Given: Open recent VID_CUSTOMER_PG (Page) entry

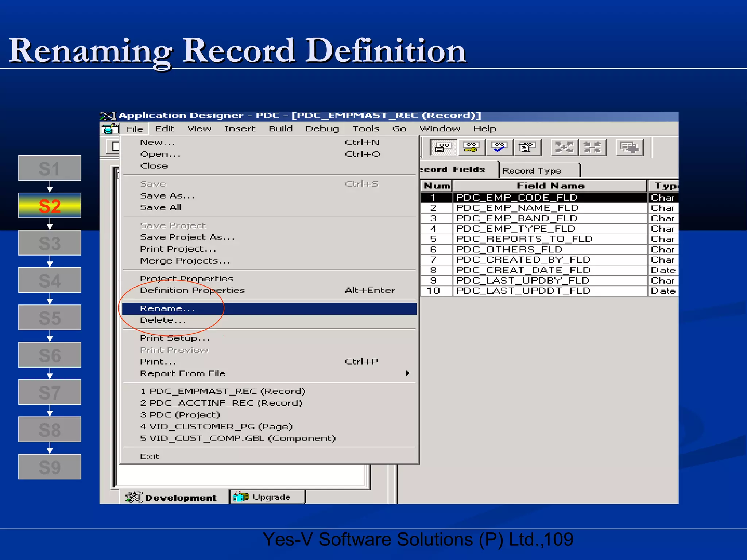Looking at the screenshot, I should point(269,427).
